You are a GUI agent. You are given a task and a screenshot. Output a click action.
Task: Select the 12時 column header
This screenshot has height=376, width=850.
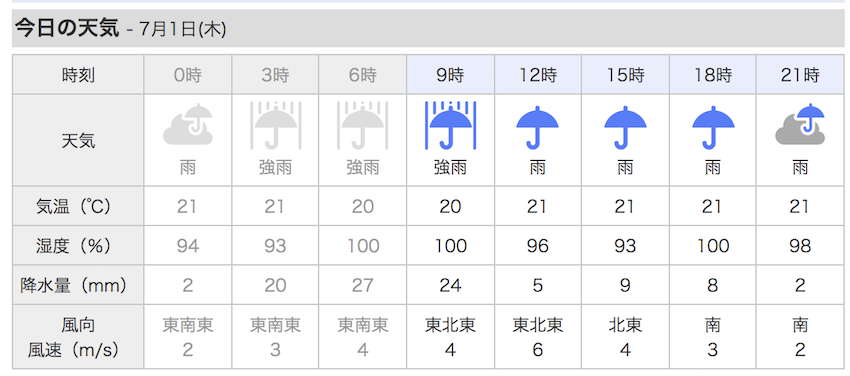pyautogui.click(x=538, y=75)
